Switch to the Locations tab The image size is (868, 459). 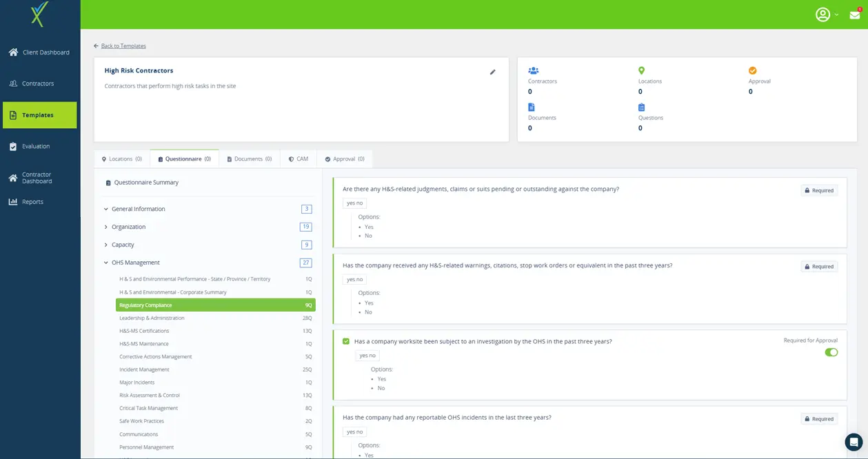(122, 159)
